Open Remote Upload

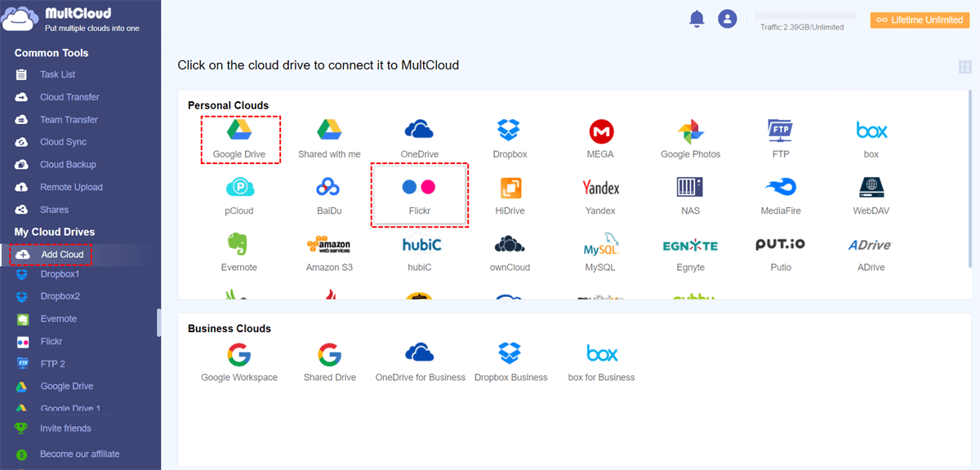(71, 187)
